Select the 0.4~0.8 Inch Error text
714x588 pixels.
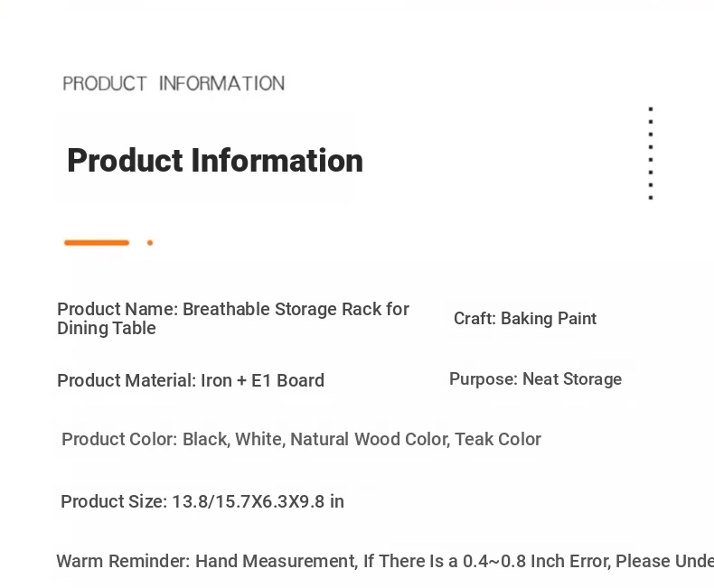[537, 561]
